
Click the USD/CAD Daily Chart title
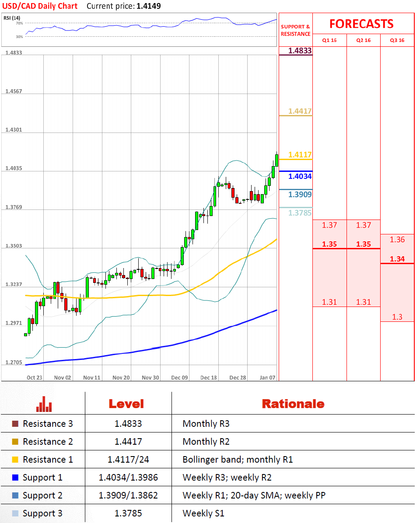pyautogui.click(x=41, y=6)
